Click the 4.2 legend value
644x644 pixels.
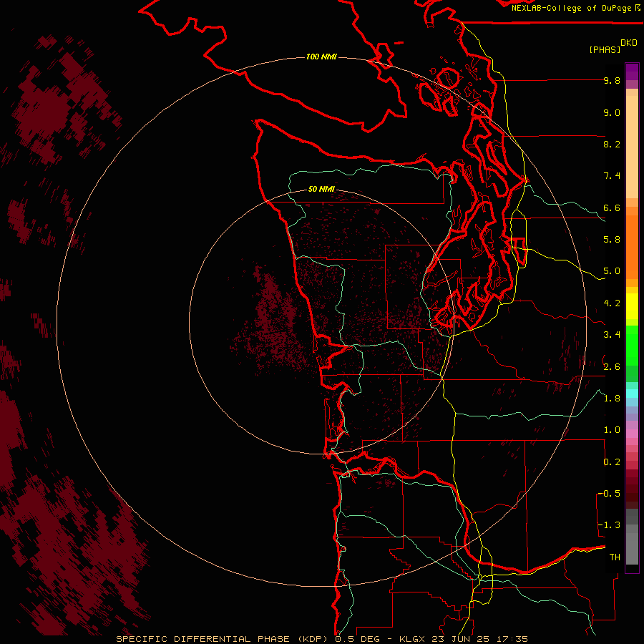click(612, 303)
